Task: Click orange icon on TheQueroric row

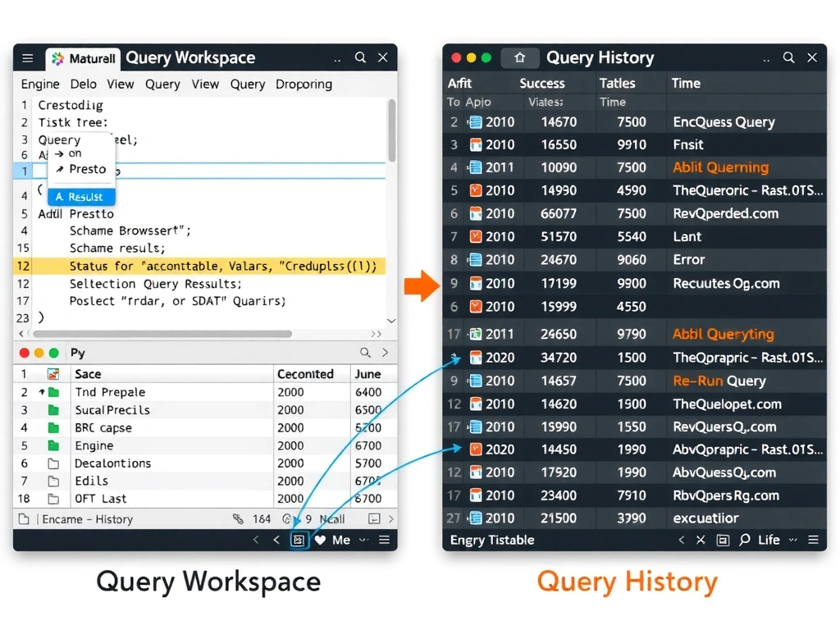Action: [475, 190]
